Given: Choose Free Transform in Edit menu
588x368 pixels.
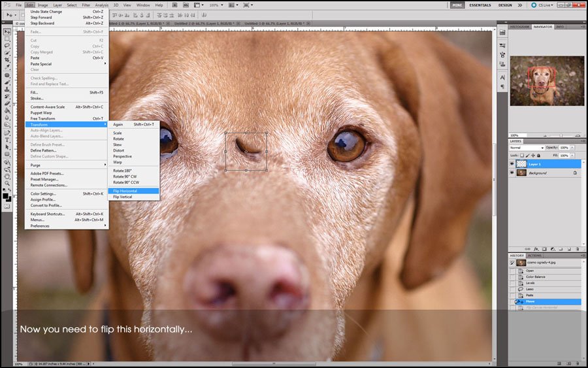Looking at the screenshot, I should (67, 118).
